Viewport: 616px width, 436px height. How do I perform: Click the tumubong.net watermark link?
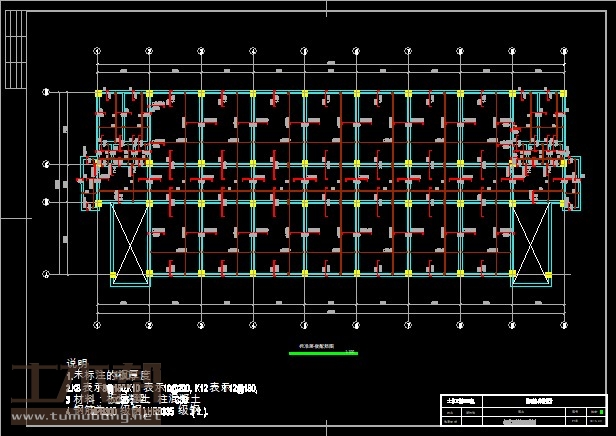(86, 418)
